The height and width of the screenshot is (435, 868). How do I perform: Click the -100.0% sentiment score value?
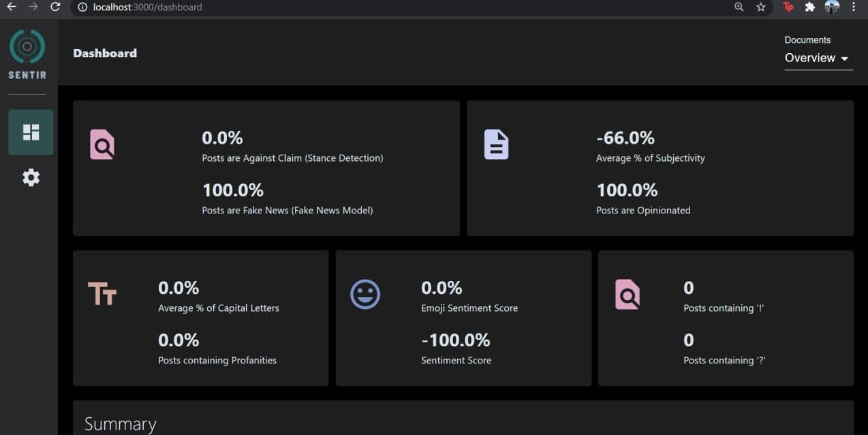[455, 340]
